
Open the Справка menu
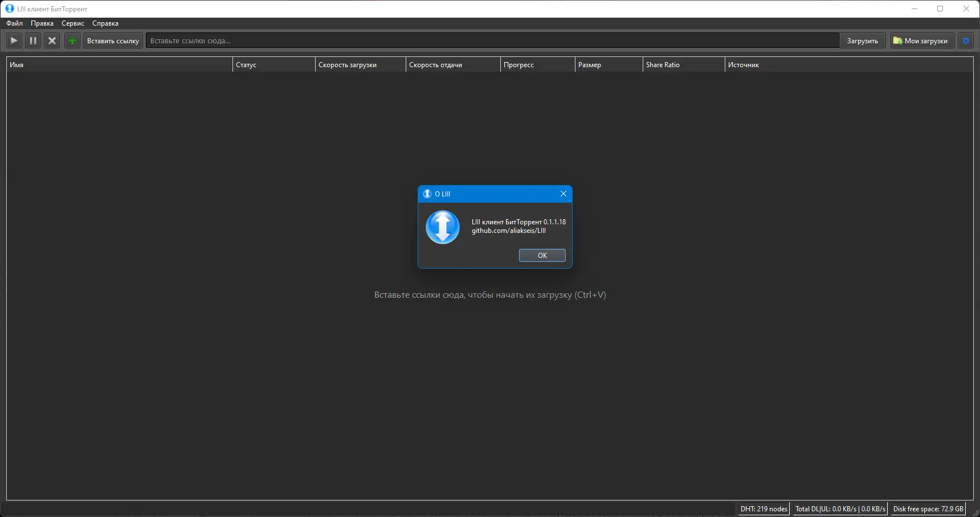coord(104,23)
